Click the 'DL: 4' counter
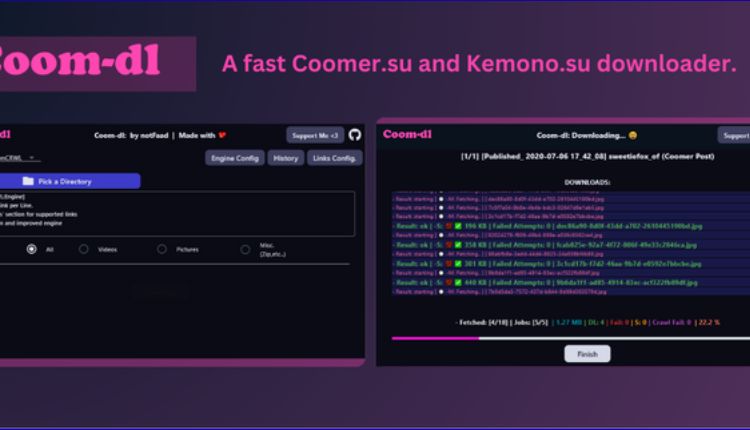 [x=596, y=322]
